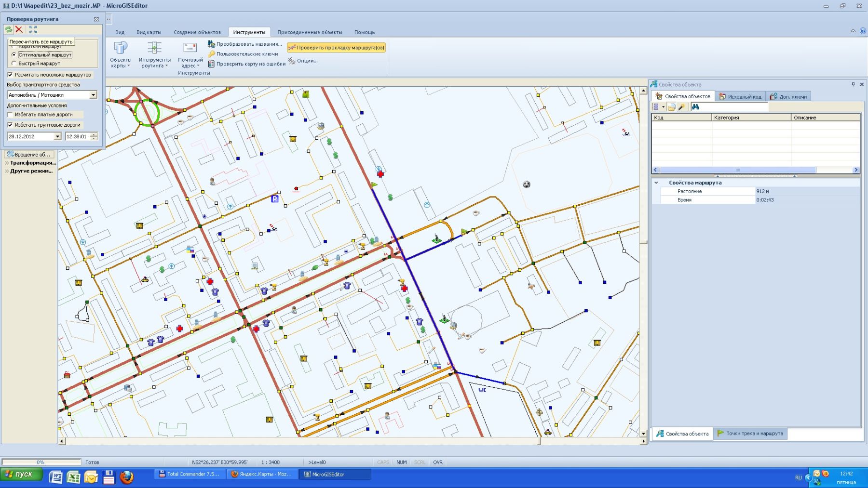This screenshot has height=488, width=868.
Task: Collapse the Свойства маршрута section
Action: pos(656,183)
